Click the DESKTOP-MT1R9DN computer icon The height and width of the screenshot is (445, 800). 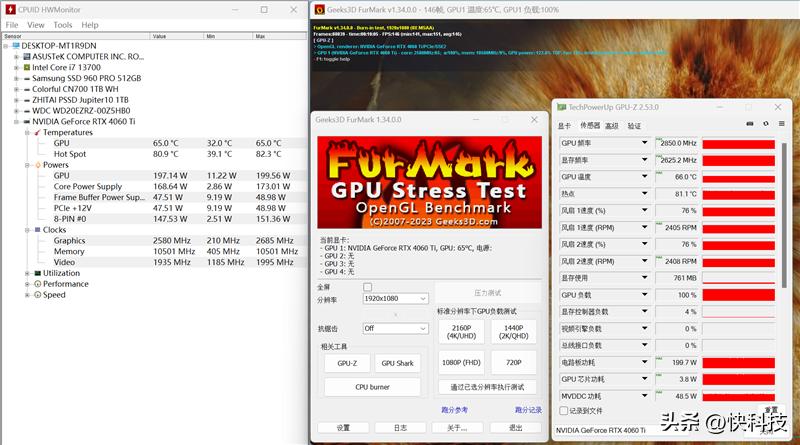pyautogui.click(x=16, y=46)
